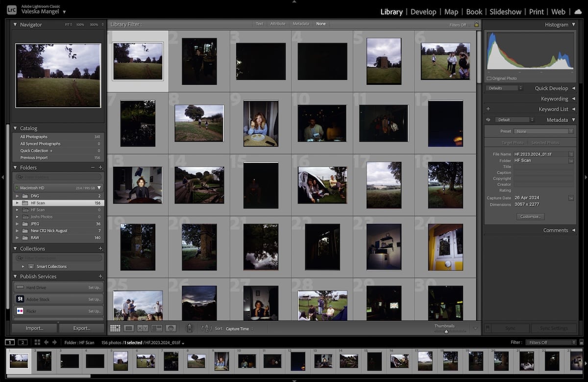The width and height of the screenshot is (588, 382).
Task: Open the Defaults preset dropdown in Quick Develop
Action: [x=505, y=88]
